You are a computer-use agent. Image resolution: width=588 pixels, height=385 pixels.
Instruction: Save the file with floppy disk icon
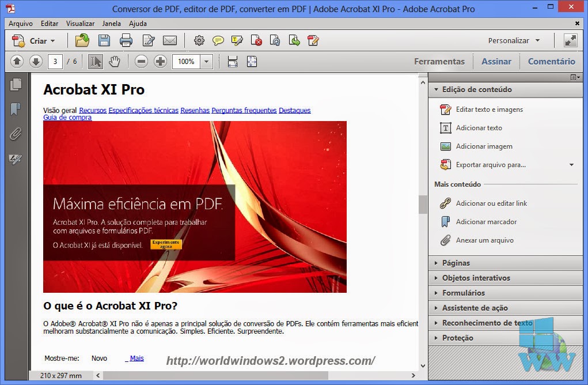104,40
